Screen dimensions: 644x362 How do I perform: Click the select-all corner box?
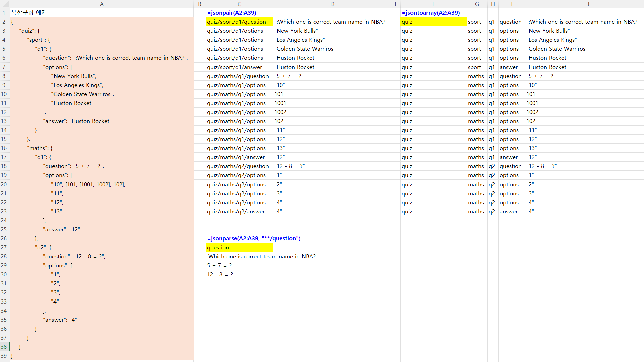[4, 4]
